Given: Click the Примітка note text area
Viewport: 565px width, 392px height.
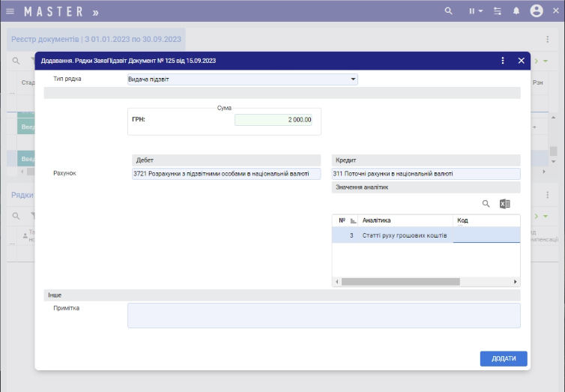Looking at the screenshot, I should [x=324, y=315].
